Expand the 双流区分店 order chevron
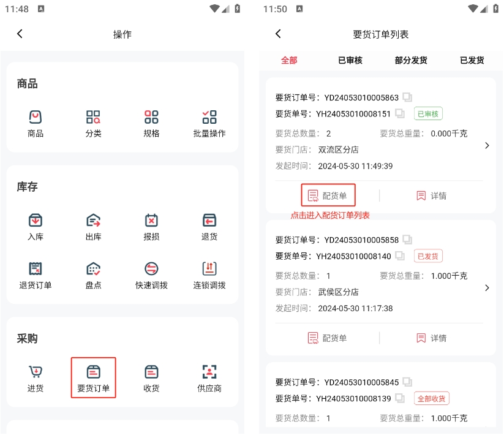The image size is (504, 435). [x=487, y=146]
